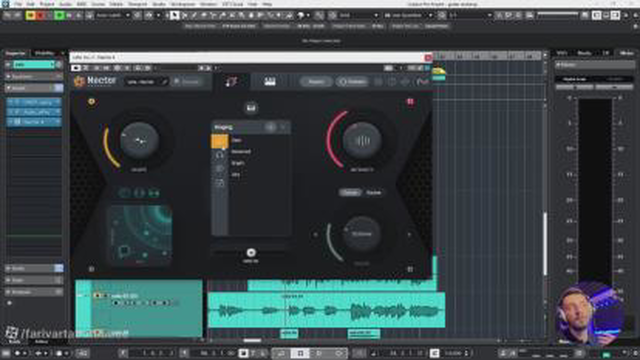
Task: Switch to Nectar advanced view icon
Action: 270,82
